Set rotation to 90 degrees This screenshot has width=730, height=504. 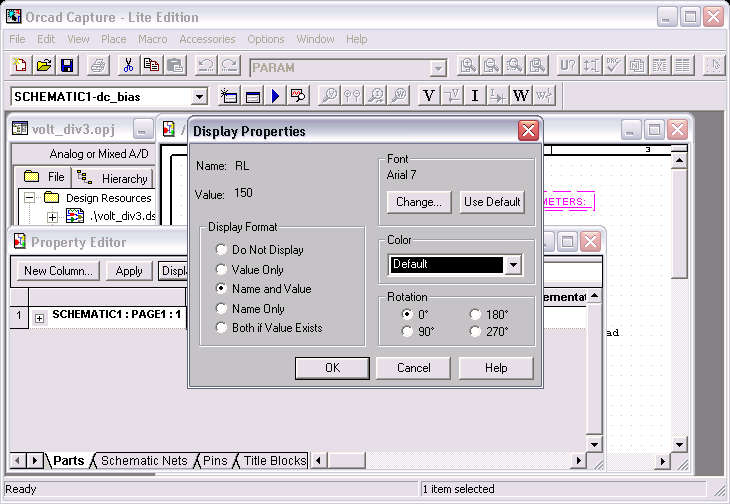[407, 331]
